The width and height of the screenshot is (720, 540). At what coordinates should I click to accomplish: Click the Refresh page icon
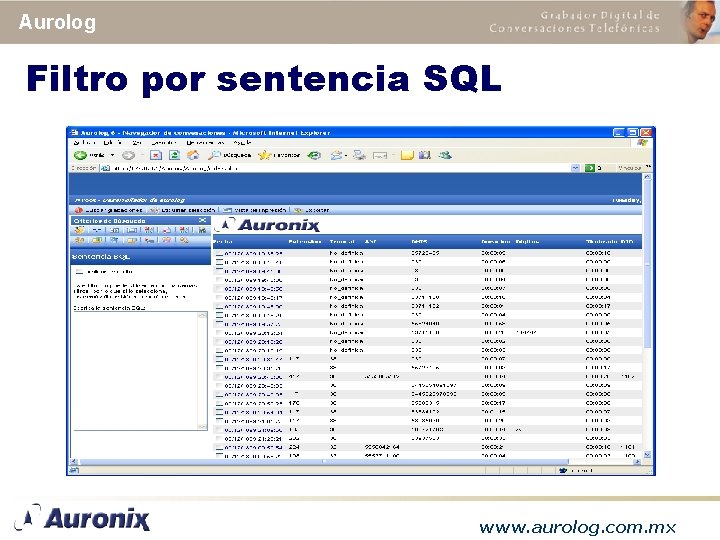[174, 155]
